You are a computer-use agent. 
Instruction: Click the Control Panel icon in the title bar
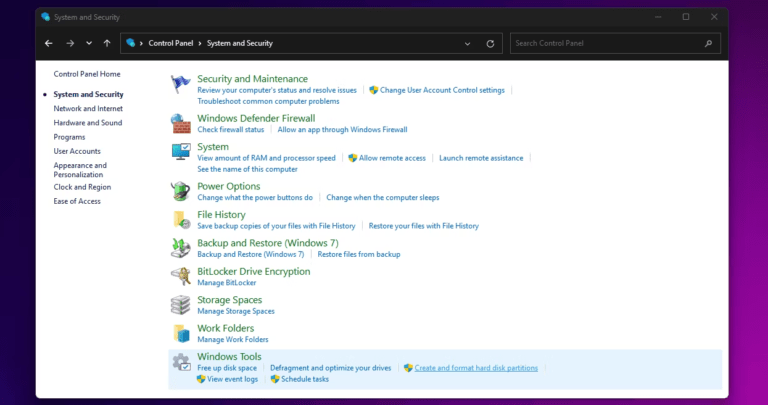point(46,17)
